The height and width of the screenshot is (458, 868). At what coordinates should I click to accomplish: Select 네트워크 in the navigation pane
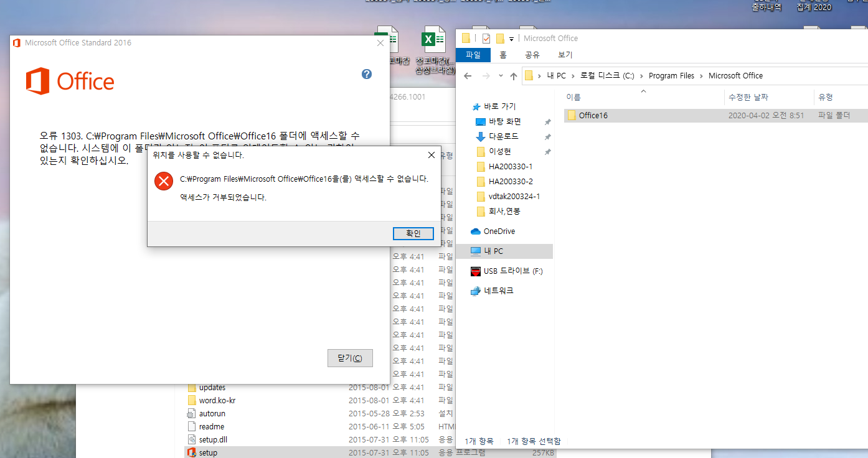[x=499, y=291]
